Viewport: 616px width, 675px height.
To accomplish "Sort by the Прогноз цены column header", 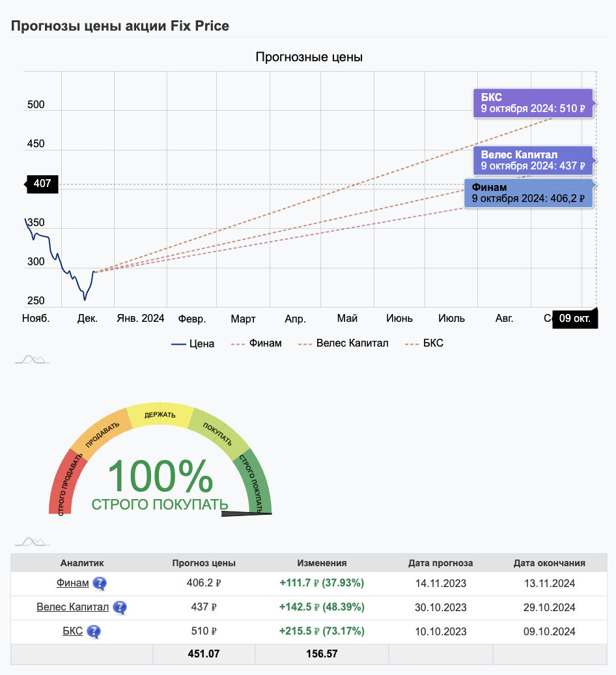I will (204, 563).
